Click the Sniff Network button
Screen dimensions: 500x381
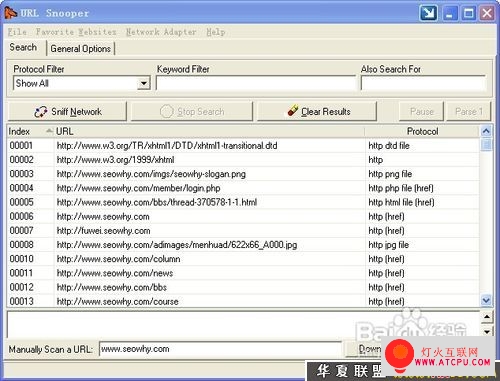click(x=67, y=111)
